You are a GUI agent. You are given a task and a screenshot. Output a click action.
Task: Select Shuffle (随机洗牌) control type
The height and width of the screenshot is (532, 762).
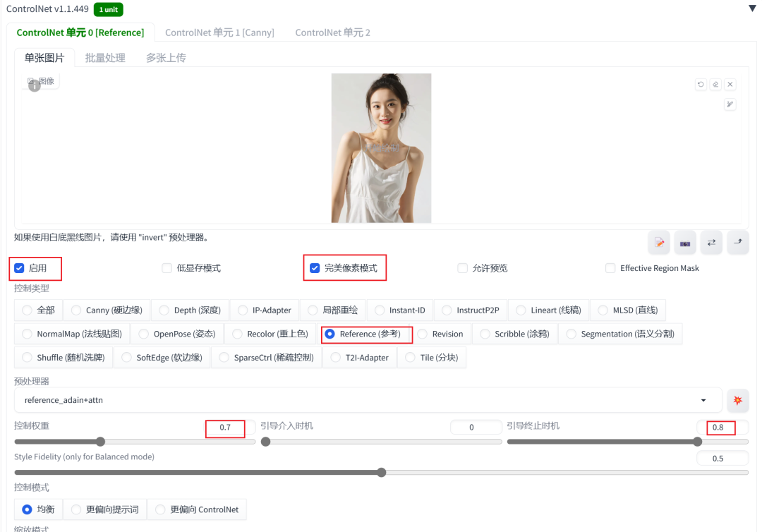(64, 358)
